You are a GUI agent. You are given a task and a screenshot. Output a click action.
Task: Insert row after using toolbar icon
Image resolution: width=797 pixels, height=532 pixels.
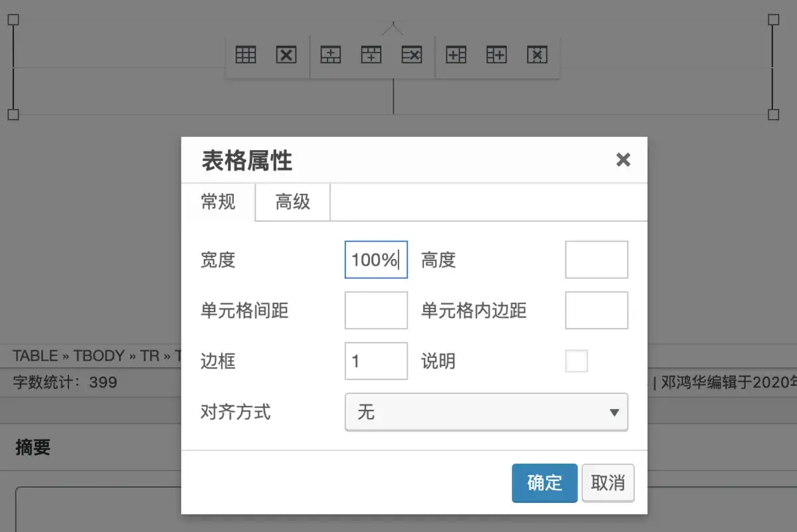(371, 55)
